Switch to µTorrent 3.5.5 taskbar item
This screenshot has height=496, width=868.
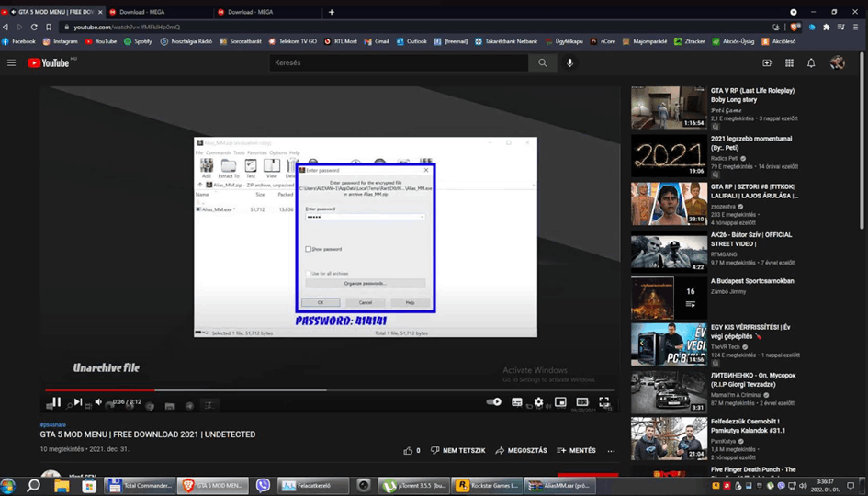click(x=414, y=486)
